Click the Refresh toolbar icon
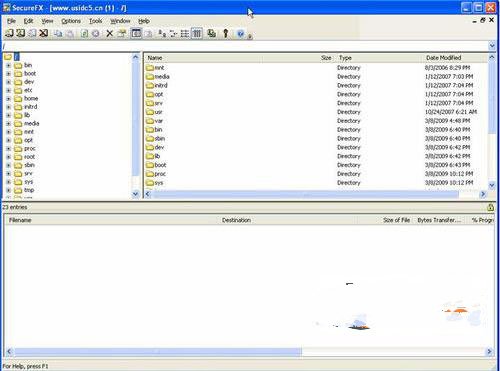The image size is (500, 371). point(84,33)
